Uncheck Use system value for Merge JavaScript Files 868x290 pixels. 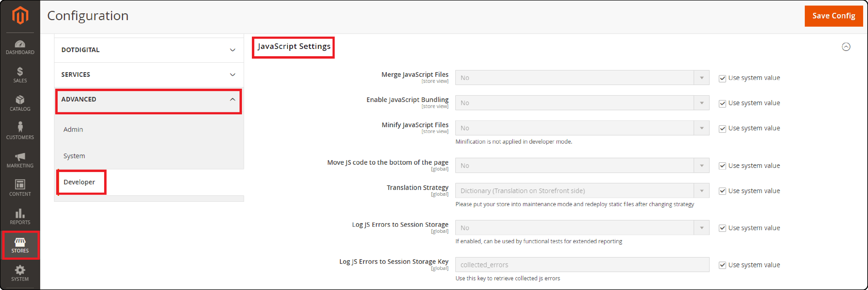tap(722, 78)
